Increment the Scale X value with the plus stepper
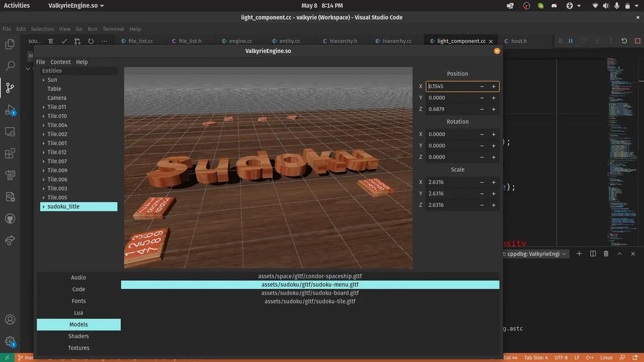This screenshot has height=362, width=644. [494, 182]
